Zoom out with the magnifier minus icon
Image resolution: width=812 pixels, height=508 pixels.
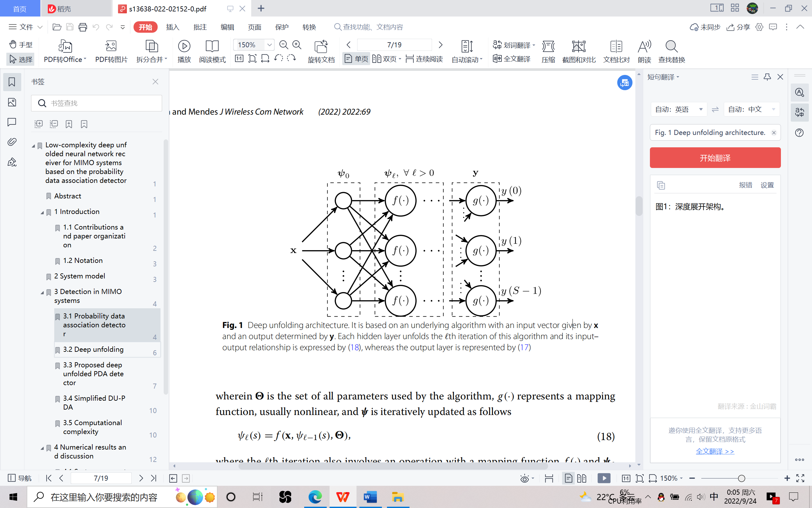coord(284,45)
